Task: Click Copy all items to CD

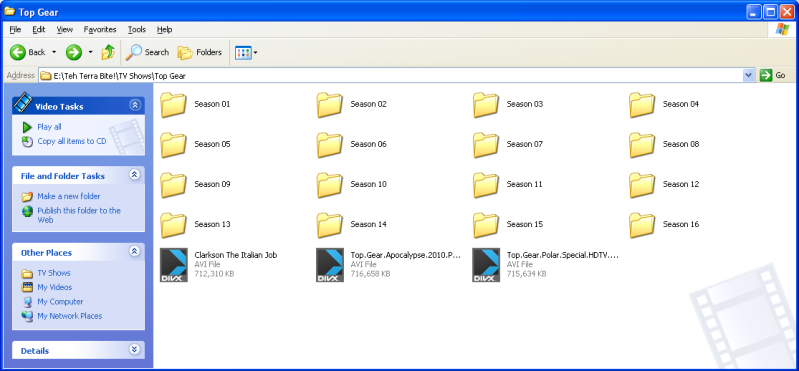Action: tap(72, 141)
